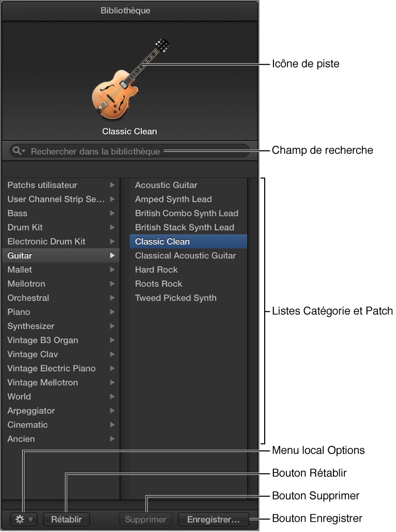This screenshot has height=532, width=396.
Task: Expand the Cinematic category arrow
Action: pos(112,425)
